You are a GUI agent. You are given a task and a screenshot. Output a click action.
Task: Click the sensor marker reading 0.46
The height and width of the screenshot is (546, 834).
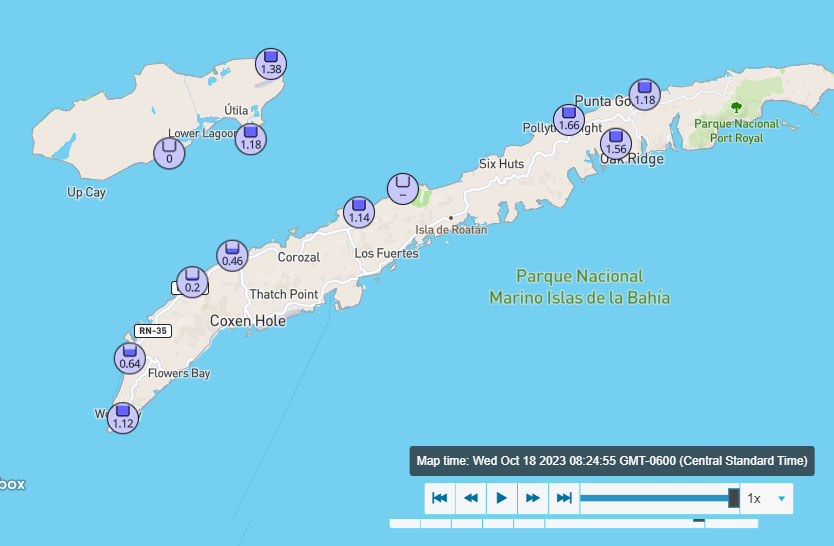pos(232,255)
